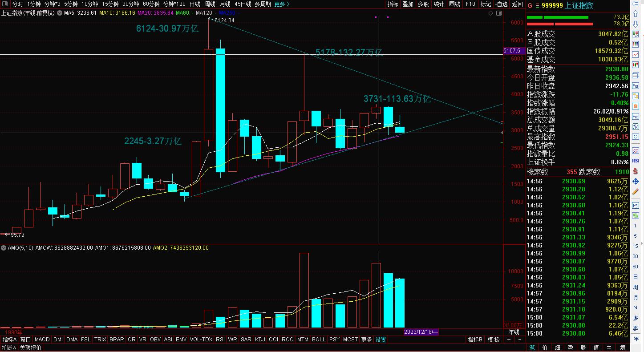Image resolution: width=644 pixels, height=352 pixels.
Task: Click the F10 button in top toolbar
Action: (x=470, y=4)
